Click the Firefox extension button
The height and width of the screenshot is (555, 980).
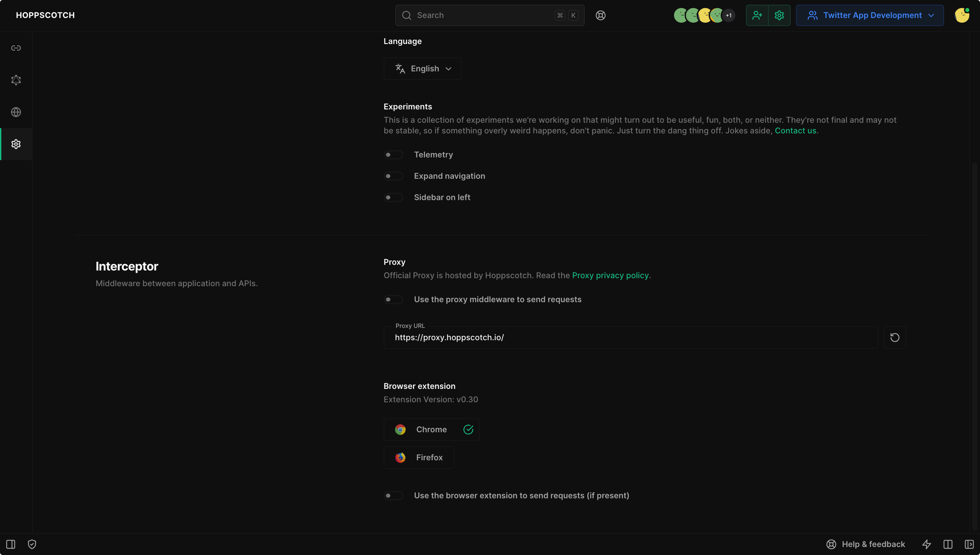[419, 457]
